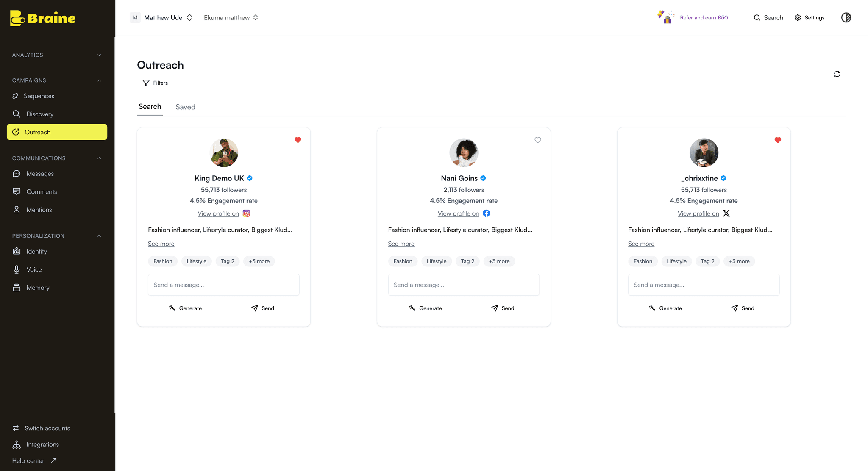
Task: Toggle dark mode theme icon
Action: click(x=846, y=17)
